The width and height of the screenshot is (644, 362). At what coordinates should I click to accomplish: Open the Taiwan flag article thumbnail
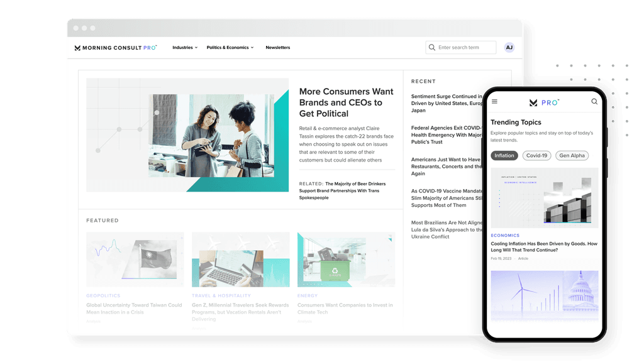[135, 260]
